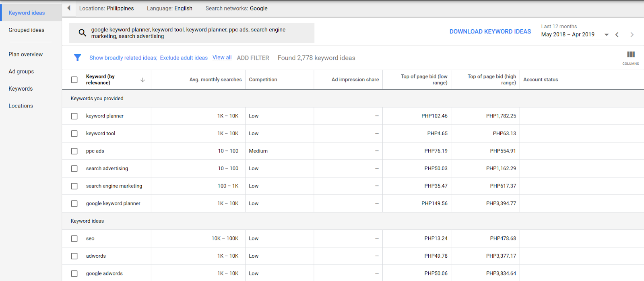The width and height of the screenshot is (644, 281).
Task: Go to the previous date range
Action: click(617, 35)
